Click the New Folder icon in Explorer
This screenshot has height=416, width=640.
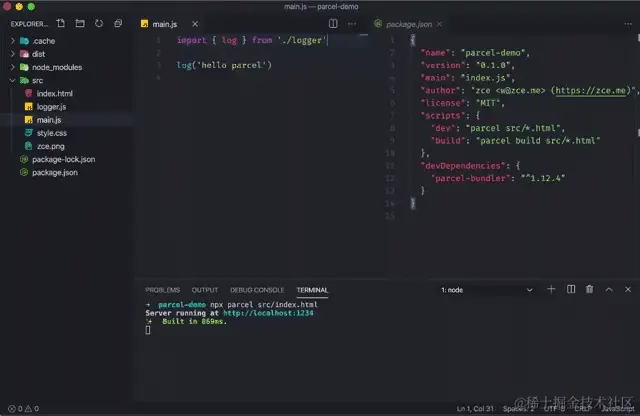click(x=80, y=23)
